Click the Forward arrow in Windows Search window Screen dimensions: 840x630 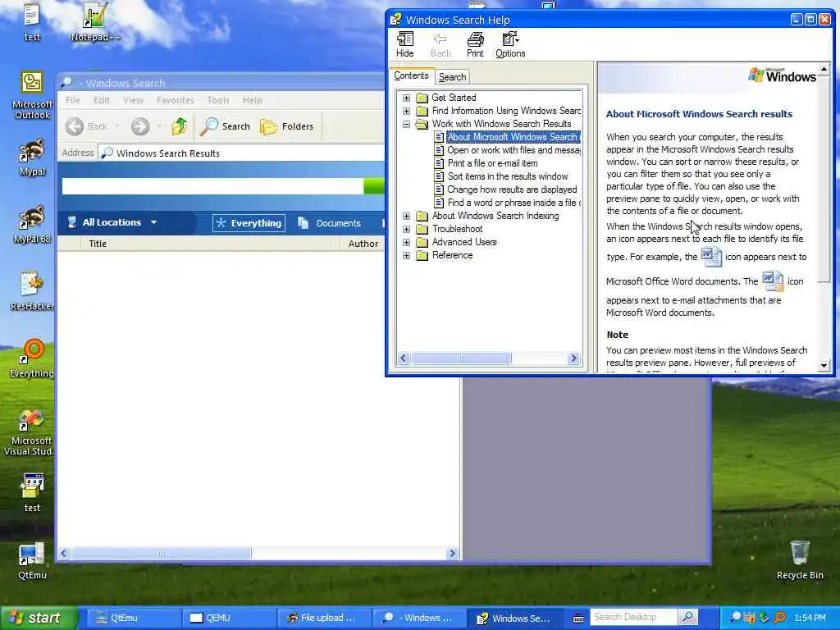139,126
